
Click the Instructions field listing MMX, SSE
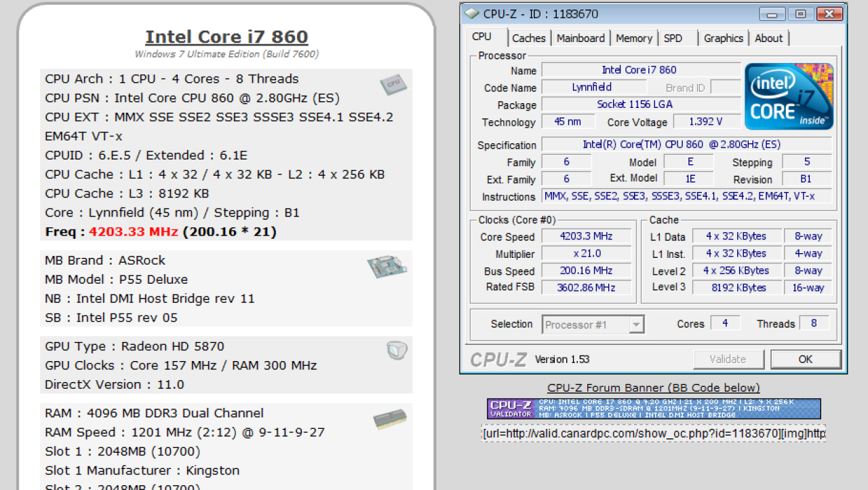click(x=686, y=196)
